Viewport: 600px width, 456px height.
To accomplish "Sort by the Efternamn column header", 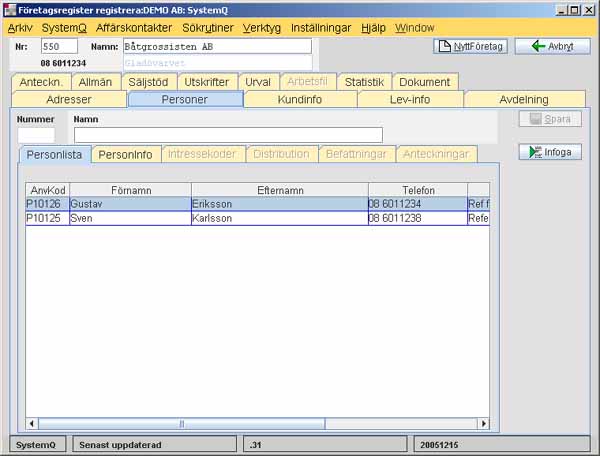I will pyautogui.click(x=280, y=190).
